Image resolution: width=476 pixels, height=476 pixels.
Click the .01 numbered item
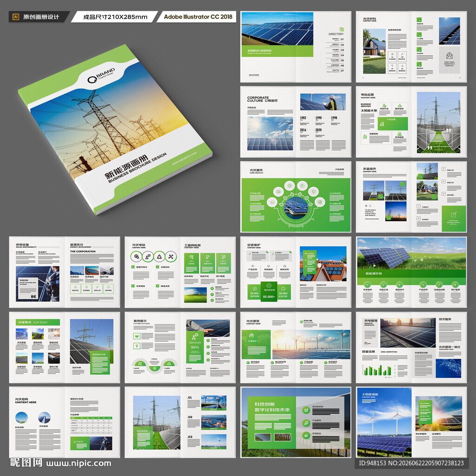190,397
